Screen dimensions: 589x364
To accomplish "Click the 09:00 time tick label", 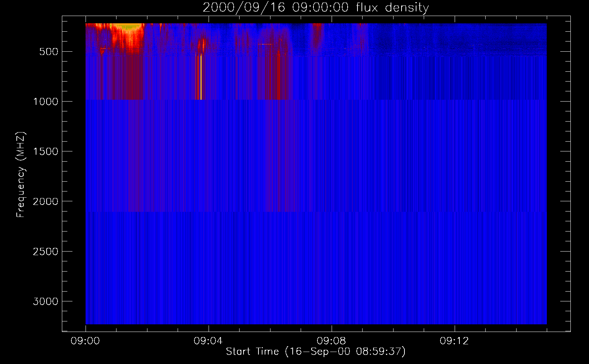I will point(86,341).
